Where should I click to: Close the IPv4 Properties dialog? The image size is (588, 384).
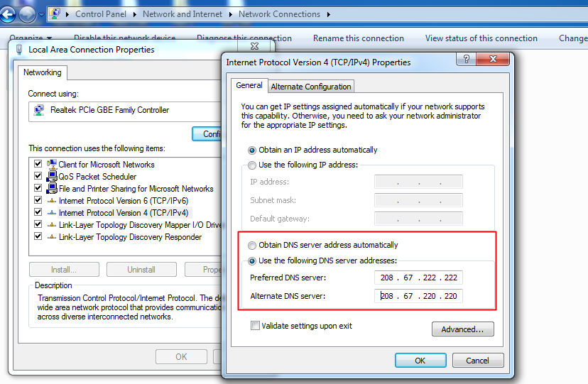490,60
